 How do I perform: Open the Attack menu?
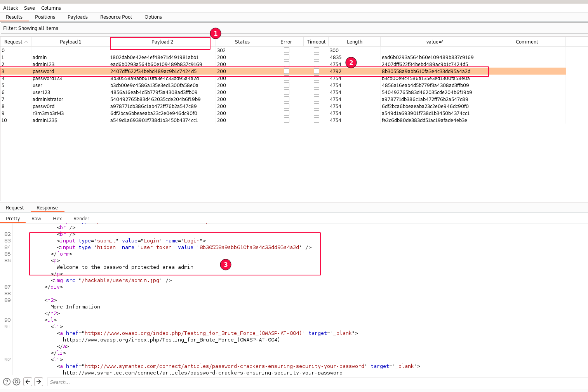click(x=10, y=8)
